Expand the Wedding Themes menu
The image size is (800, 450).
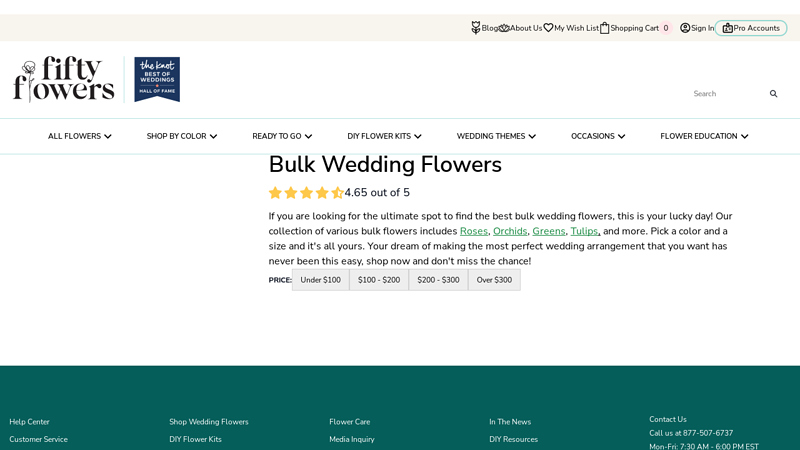496,136
